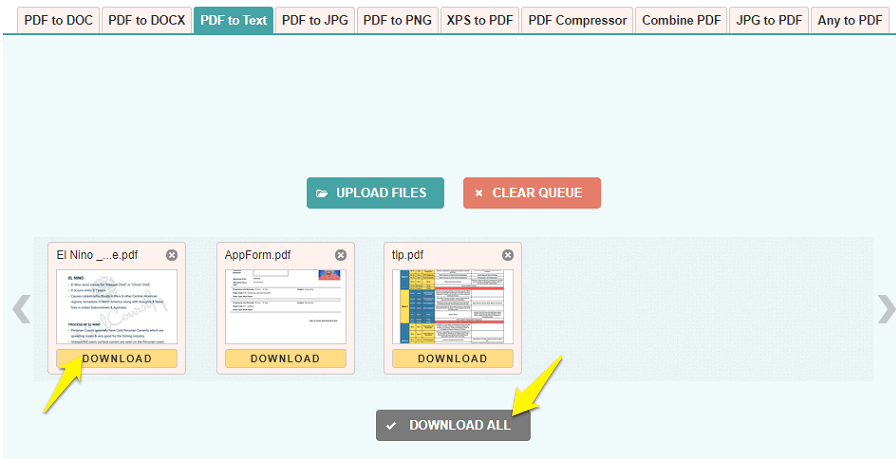The image size is (896, 459).
Task: Show previous files with left carousel arrow
Action: click(21, 309)
